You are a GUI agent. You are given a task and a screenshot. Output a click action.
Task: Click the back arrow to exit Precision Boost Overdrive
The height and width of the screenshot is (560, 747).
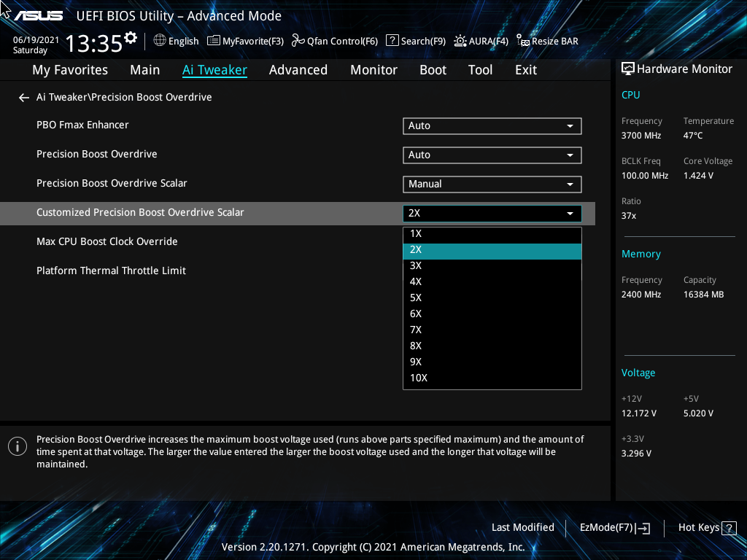click(23, 97)
